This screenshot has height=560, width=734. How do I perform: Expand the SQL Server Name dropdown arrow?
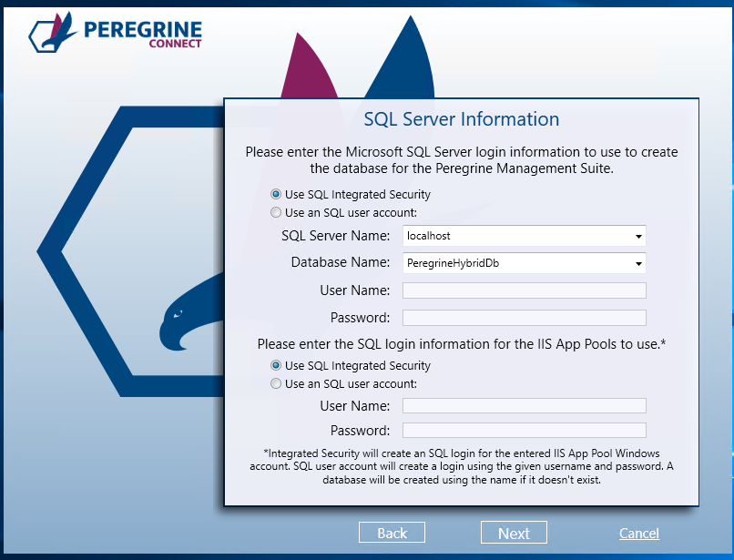[x=638, y=236]
